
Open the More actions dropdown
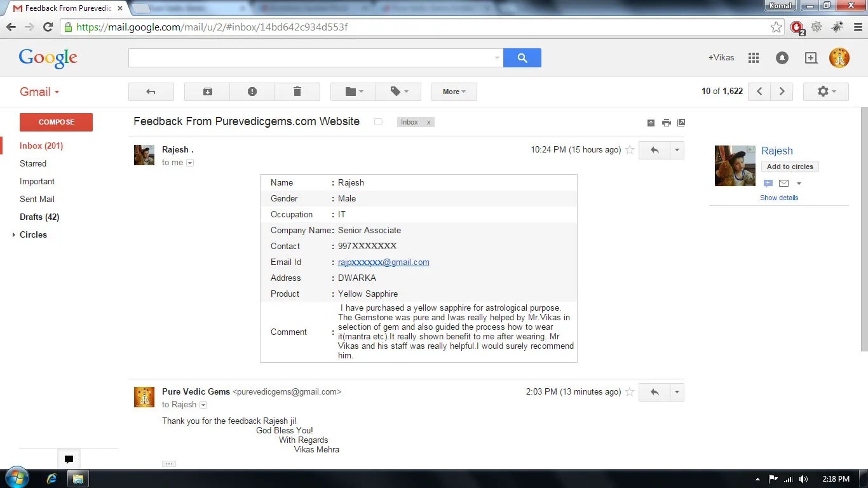[454, 91]
